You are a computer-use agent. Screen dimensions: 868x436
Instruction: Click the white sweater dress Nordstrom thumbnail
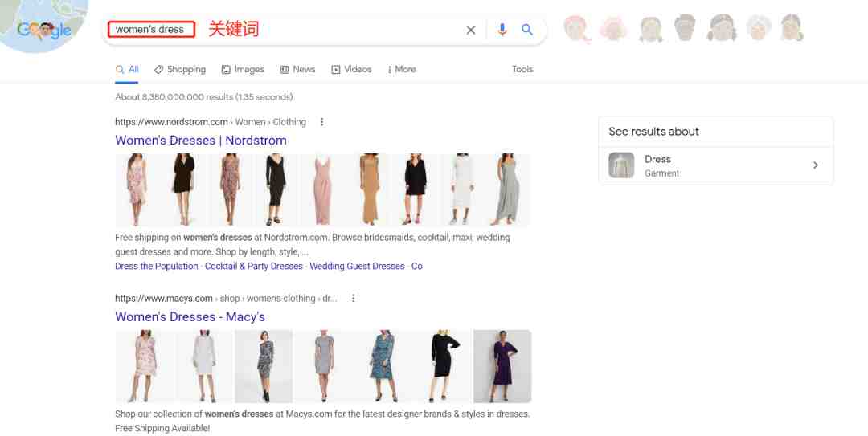coord(461,189)
